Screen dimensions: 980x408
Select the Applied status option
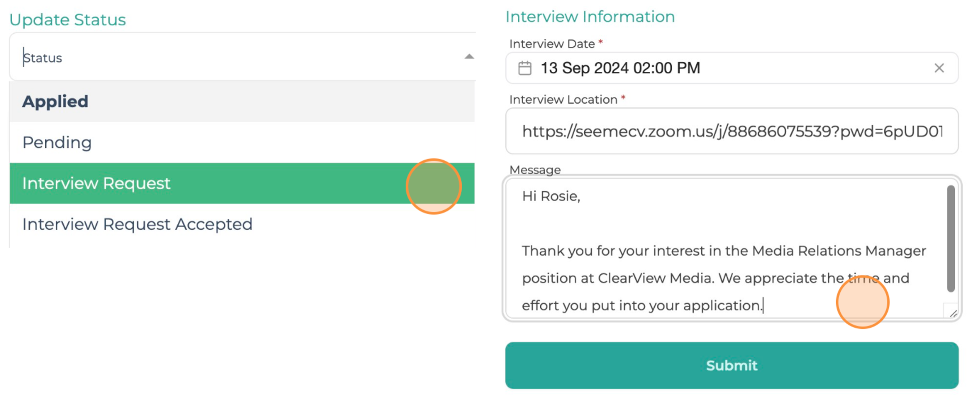tap(242, 101)
